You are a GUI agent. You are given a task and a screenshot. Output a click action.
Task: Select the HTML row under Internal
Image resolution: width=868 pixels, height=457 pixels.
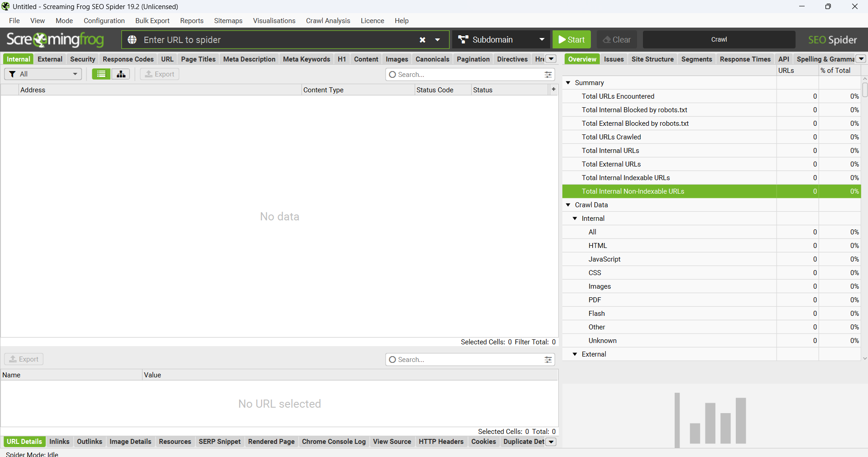click(x=711, y=246)
